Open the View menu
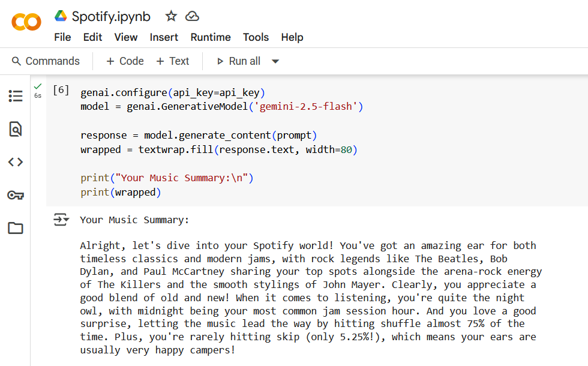Screen dimensions: 588x366 [125, 37]
